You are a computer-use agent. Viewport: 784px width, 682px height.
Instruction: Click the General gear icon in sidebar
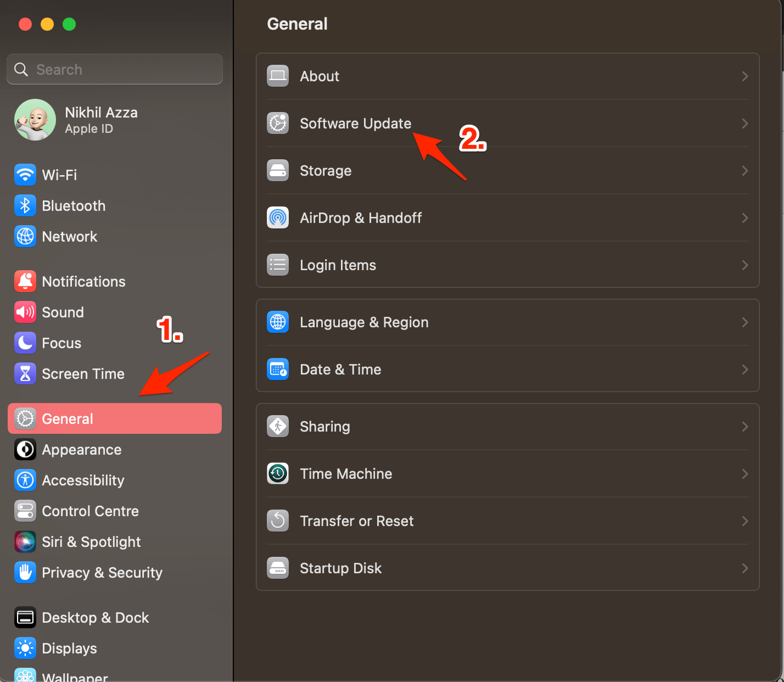pyautogui.click(x=25, y=419)
